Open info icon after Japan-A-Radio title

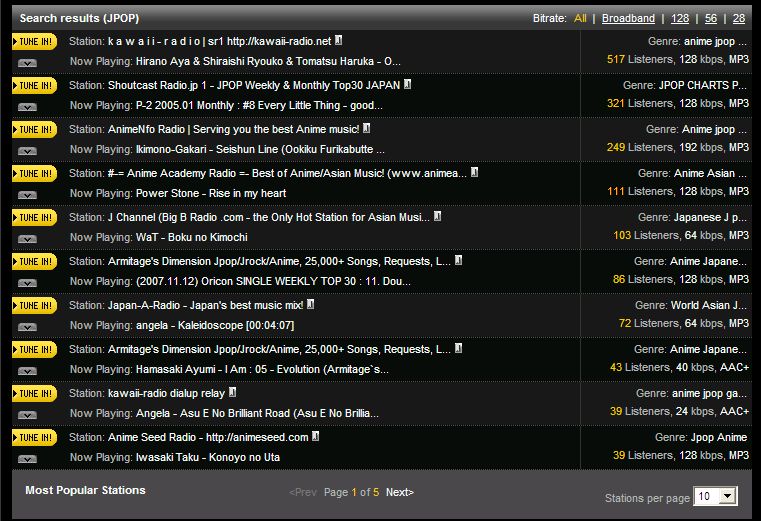[x=311, y=304]
